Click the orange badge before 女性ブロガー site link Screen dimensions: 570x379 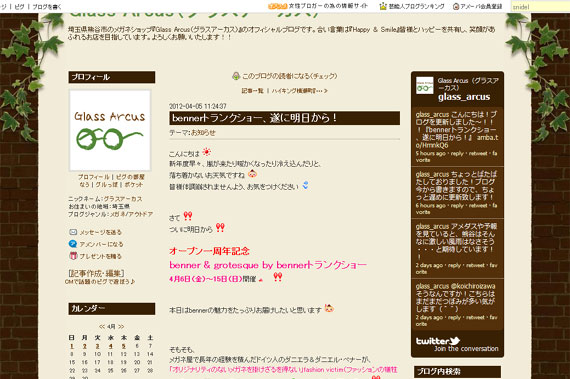pos(278,6)
